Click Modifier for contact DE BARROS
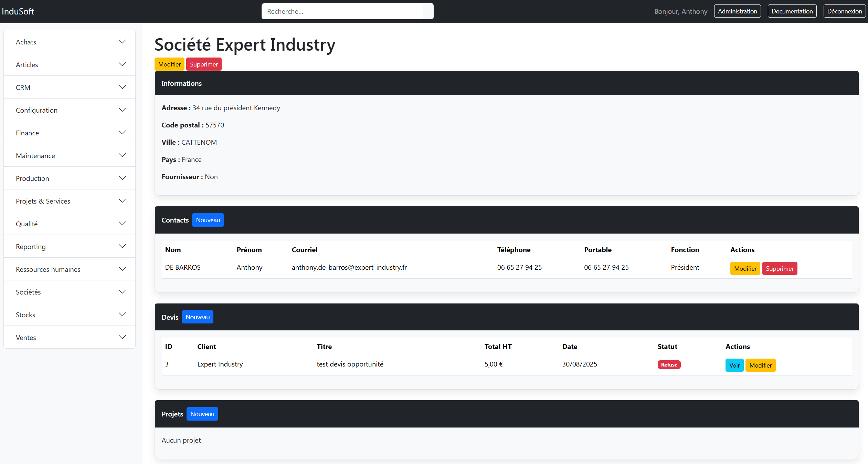Viewport: 868px width, 464px height. coord(745,269)
